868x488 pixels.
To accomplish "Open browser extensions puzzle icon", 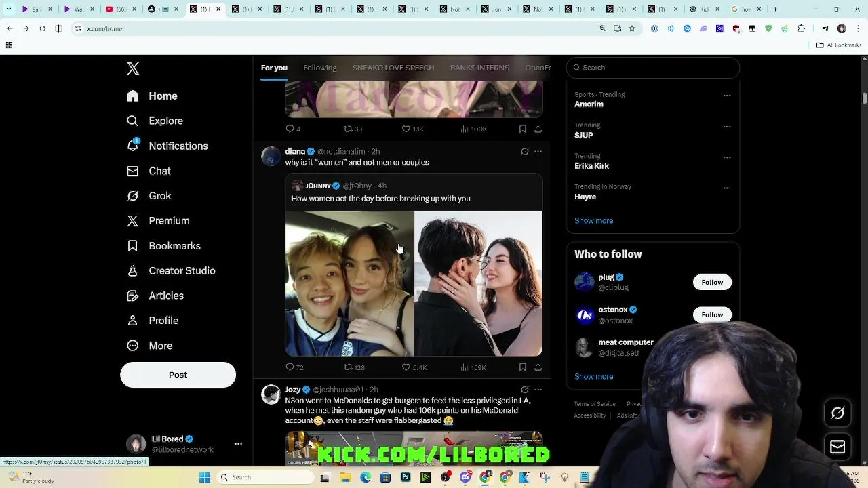I will point(802,28).
